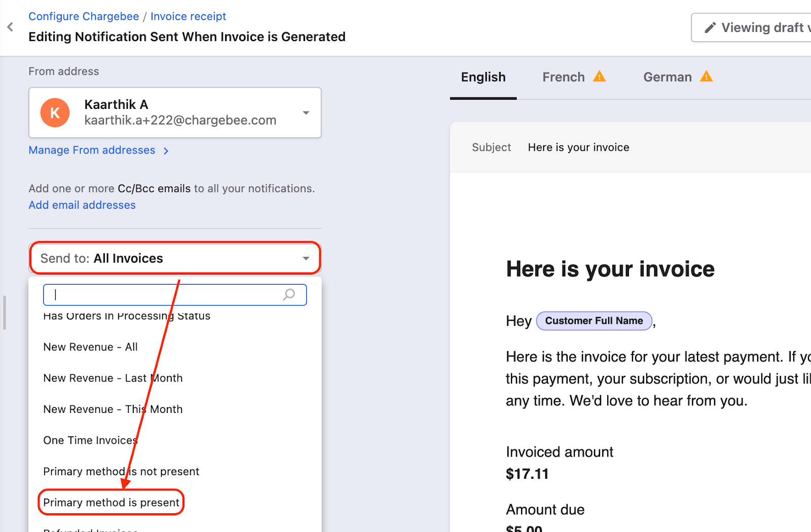Open the Send to All Invoices dropdown

[x=175, y=258]
